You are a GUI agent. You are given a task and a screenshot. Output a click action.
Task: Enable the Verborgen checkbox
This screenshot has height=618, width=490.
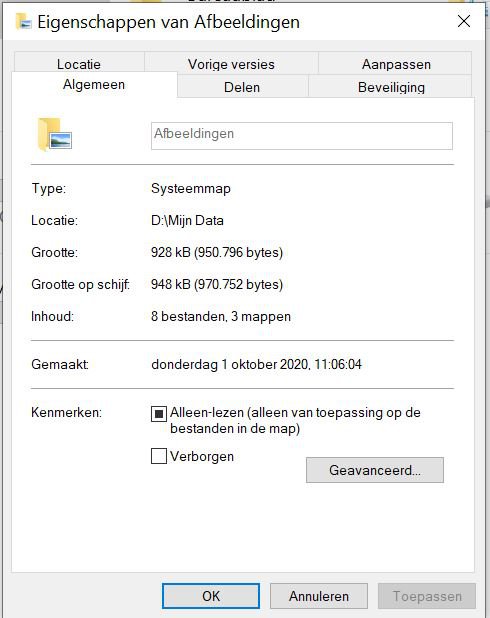(158, 456)
